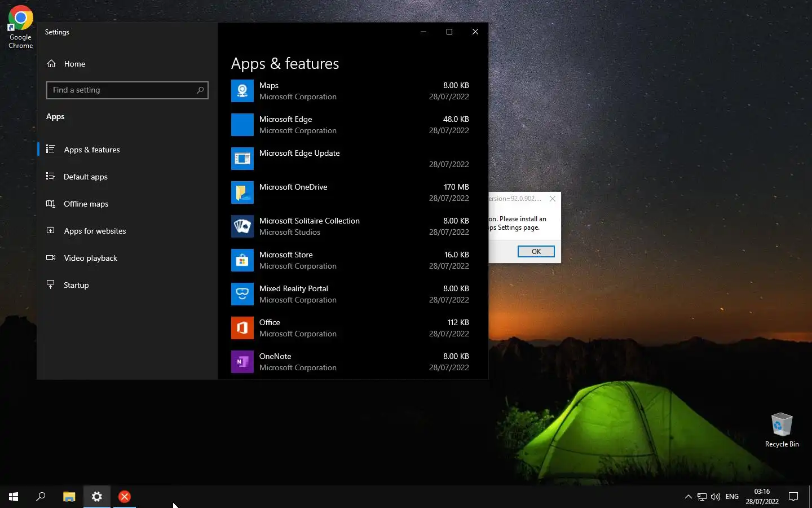Click the Video playback icon
The image size is (812, 508).
click(x=51, y=257)
